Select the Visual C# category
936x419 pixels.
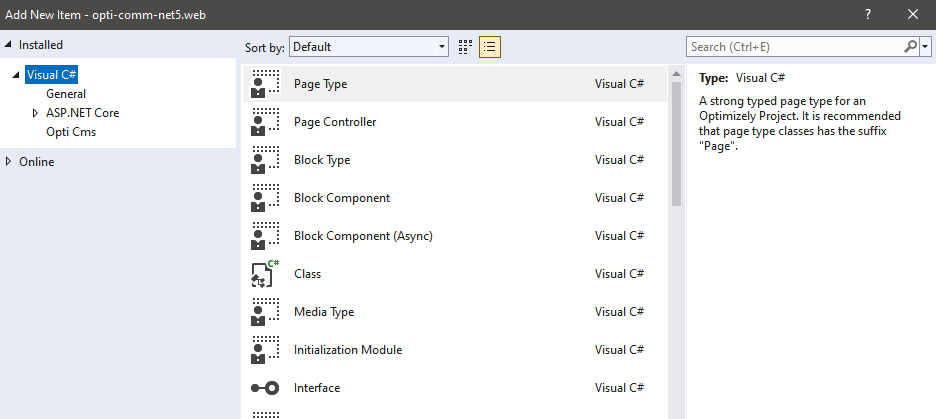pyautogui.click(x=52, y=75)
